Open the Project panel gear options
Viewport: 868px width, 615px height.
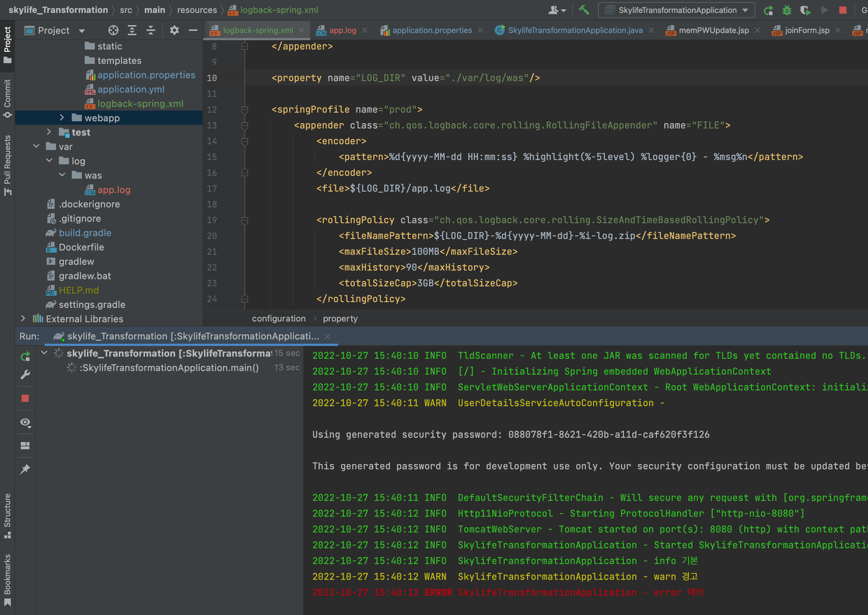point(174,30)
